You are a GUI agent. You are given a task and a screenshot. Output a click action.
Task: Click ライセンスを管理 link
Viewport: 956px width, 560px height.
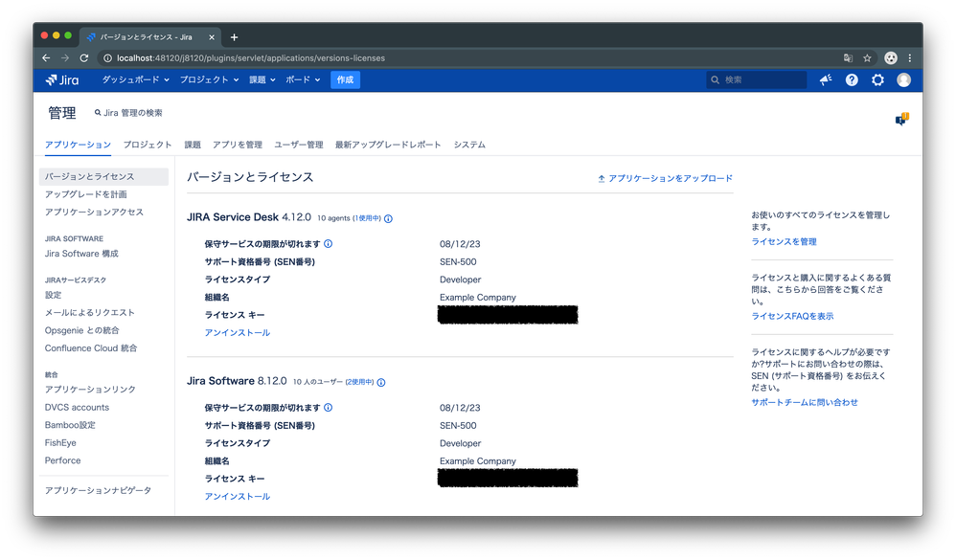[785, 242]
